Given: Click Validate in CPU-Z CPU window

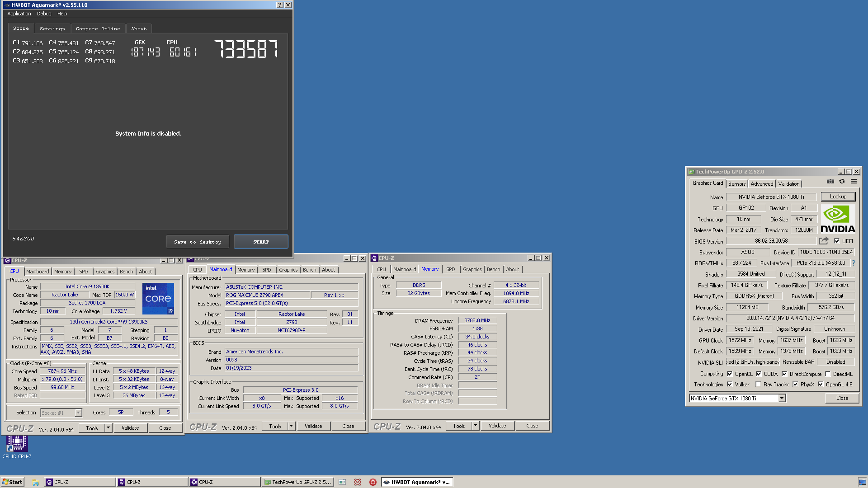Looking at the screenshot, I should [x=130, y=428].
